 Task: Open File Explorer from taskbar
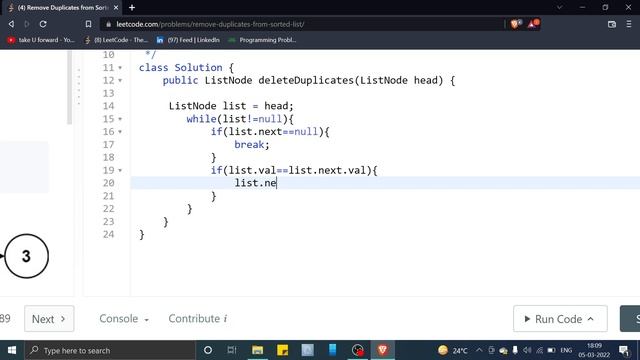[257, 350]
